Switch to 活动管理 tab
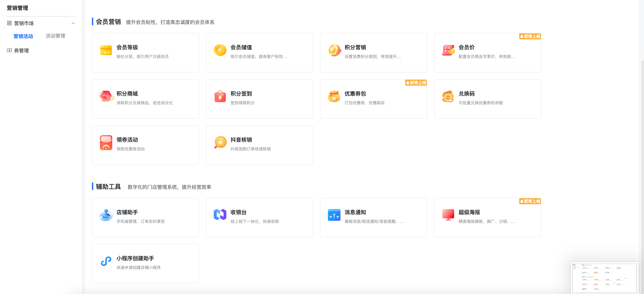 [x=55, y=36]
